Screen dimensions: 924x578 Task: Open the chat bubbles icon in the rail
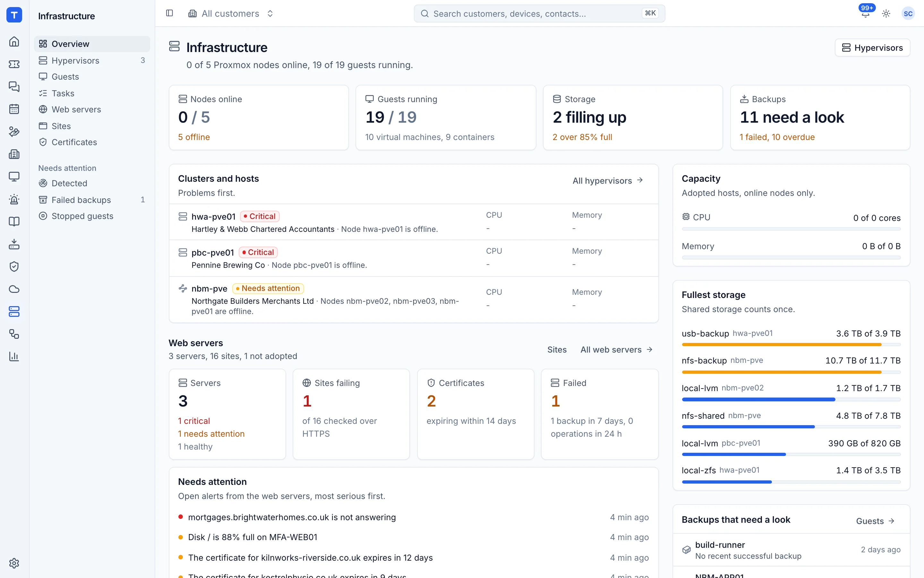[x=14, y=86]
